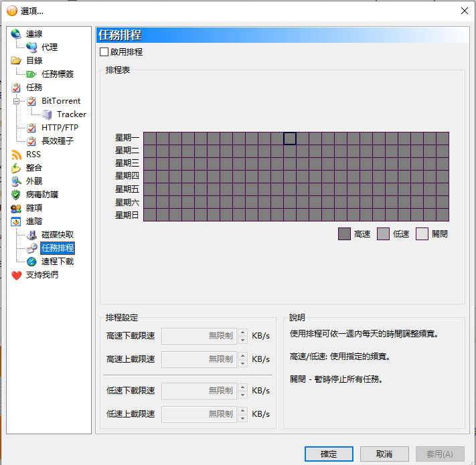Click the highlighted cell in 星期一 row
This screenshot has height=465, width=476.
(x=290, y=138)
